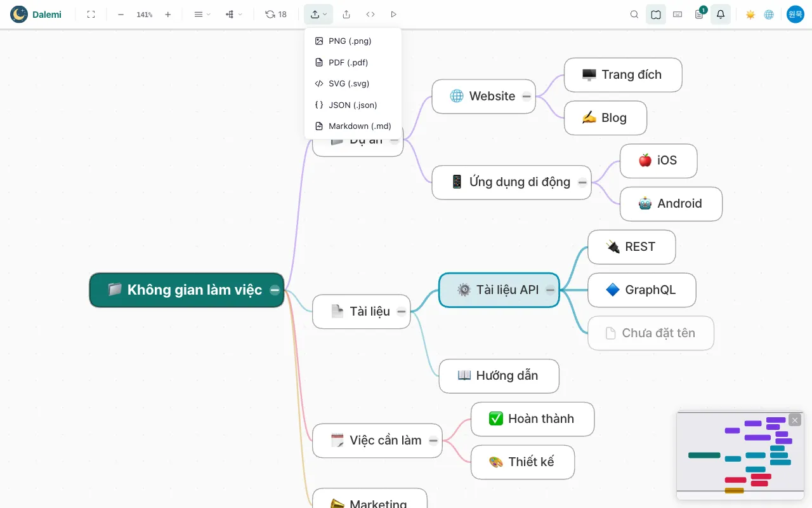Click the 141% zoom level
Viewport: 812px width, 508px height.
[x=145, y=14]
